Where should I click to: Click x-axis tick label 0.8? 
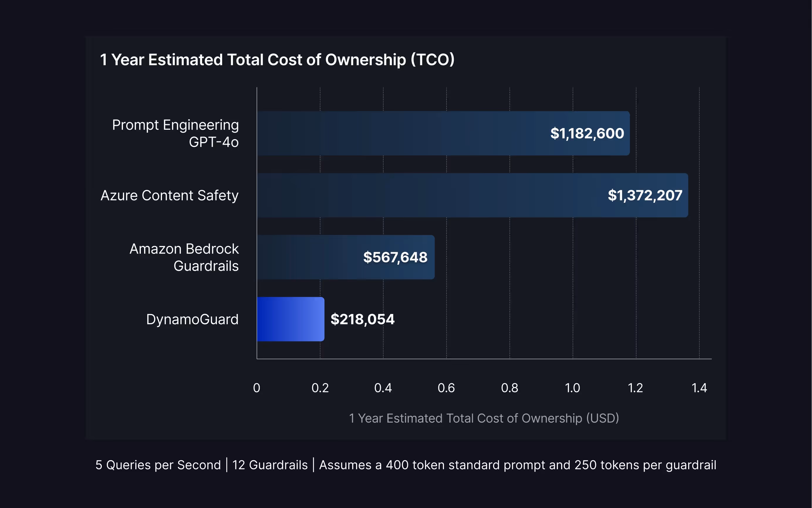[x=509, y=388]
